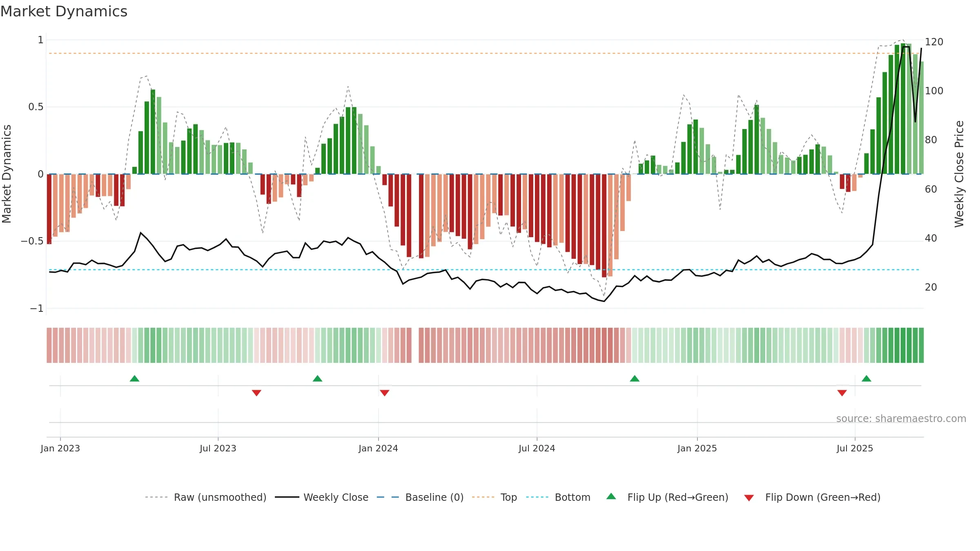Click the −1 left axis tick
Viewport: 980px width, 551px height.
coord(36,309)
